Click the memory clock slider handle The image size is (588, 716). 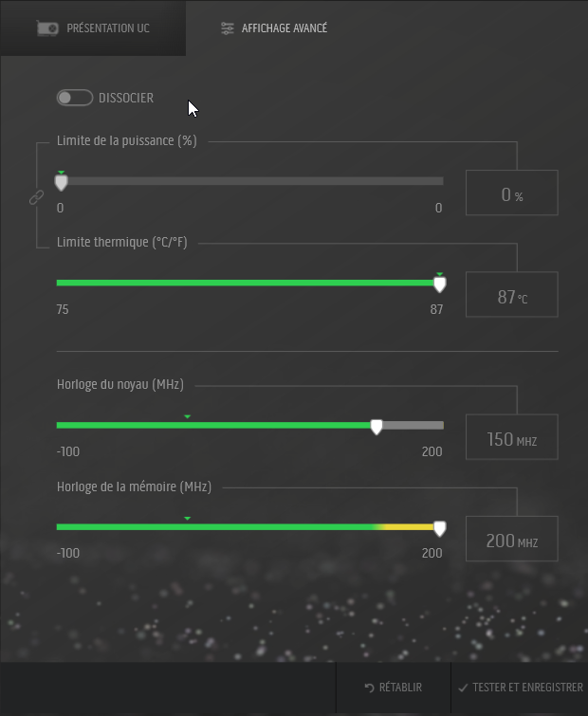(x=439, y=528)
